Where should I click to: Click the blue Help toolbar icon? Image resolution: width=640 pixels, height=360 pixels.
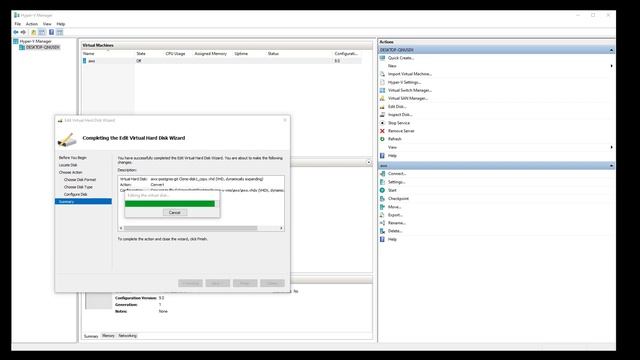51,32
